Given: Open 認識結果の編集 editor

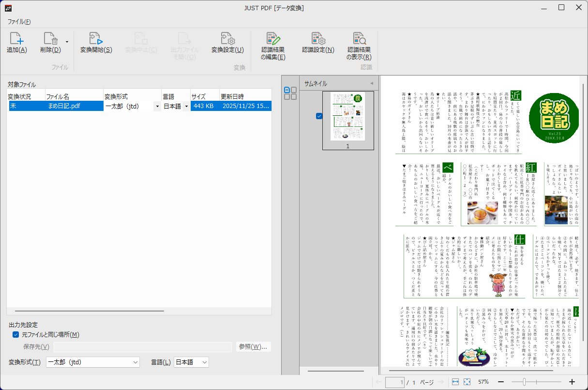Looking at the screenshot, I should [x=273, y=39].
